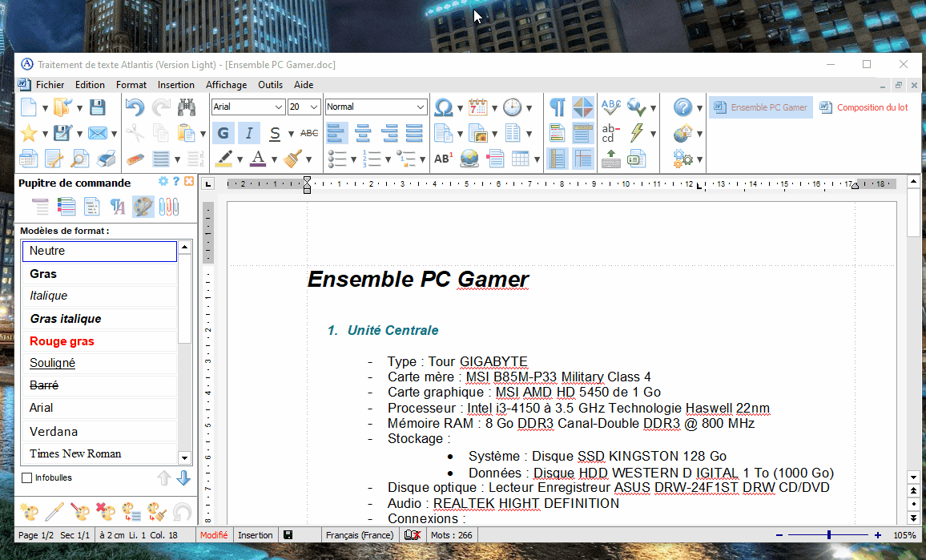Paste from clipboard icon
The width and height of the screenshot is (926, 560).
pyautogui.click(x=187, y=133)
